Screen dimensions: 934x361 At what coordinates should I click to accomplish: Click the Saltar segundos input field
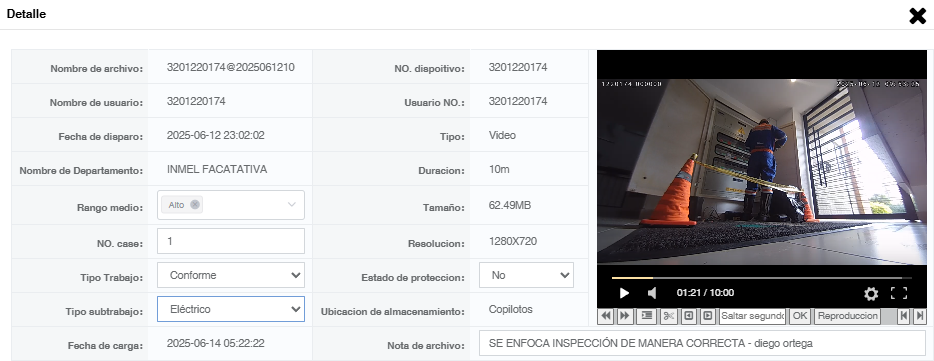click(752, 316)
